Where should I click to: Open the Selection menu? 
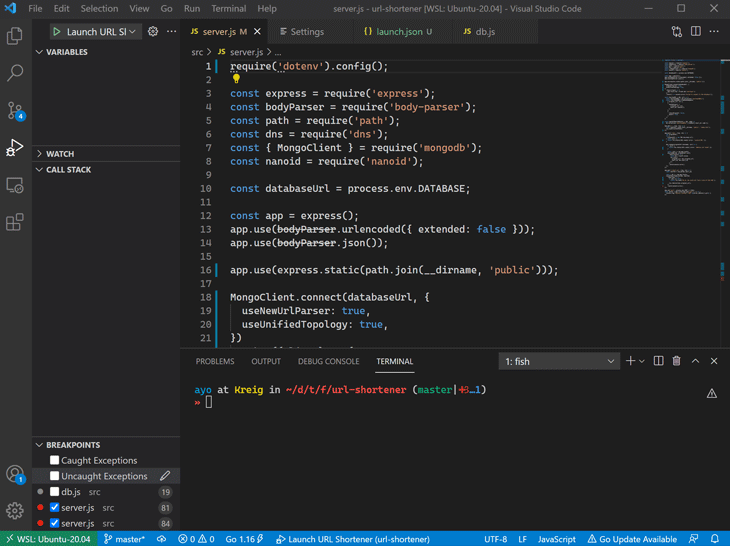(99, 8)
